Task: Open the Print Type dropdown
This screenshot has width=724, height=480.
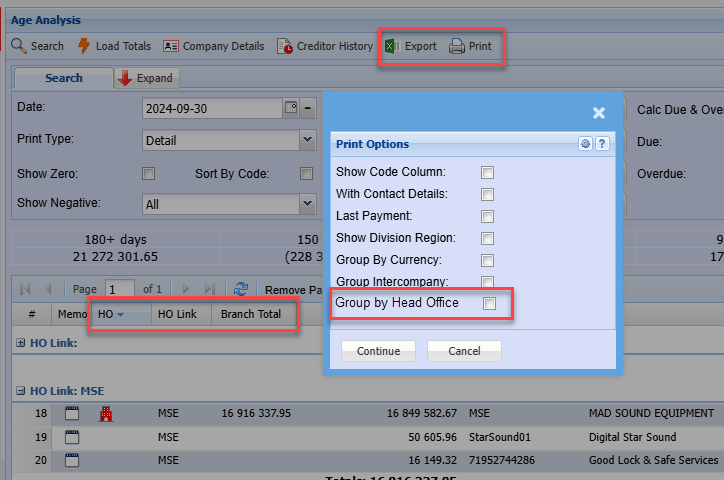Action: (x=308, y=141)
